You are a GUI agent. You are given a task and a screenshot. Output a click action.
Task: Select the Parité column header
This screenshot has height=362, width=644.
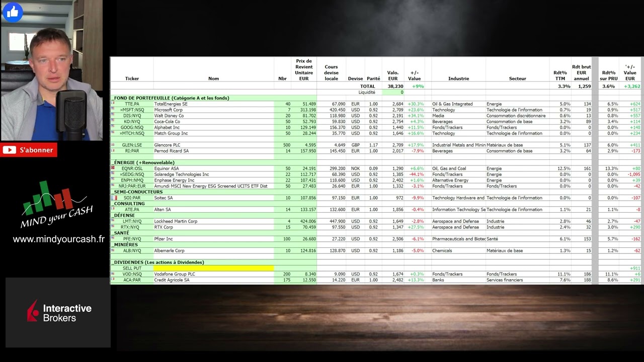373,78
